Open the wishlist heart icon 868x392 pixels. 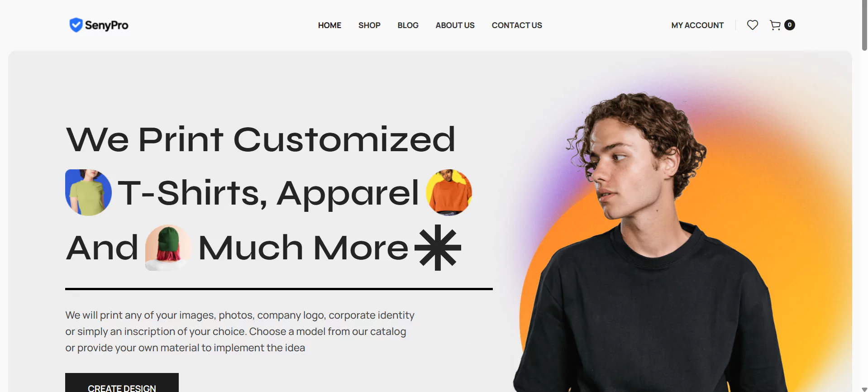[x=752, y=25]
